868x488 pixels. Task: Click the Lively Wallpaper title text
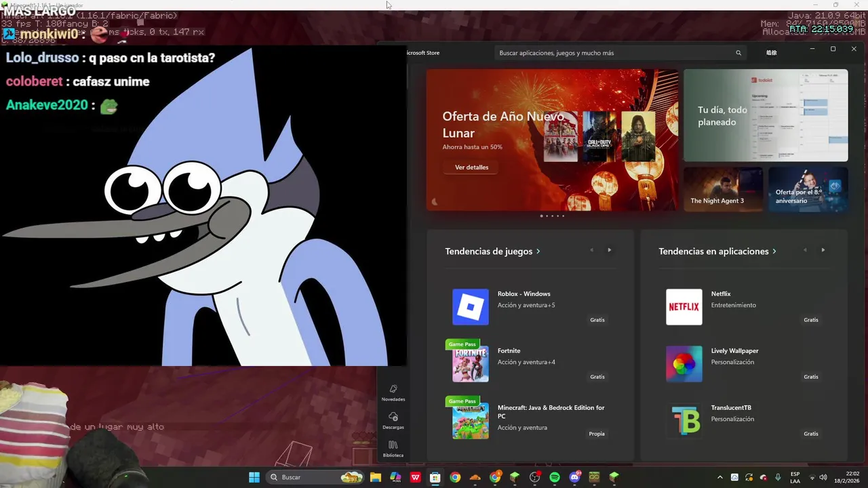(734, 351)
